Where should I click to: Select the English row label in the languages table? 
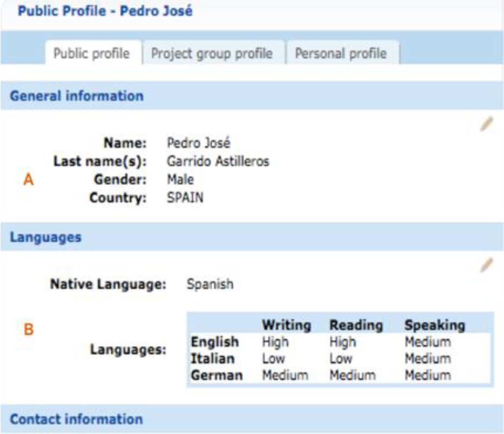215,342
